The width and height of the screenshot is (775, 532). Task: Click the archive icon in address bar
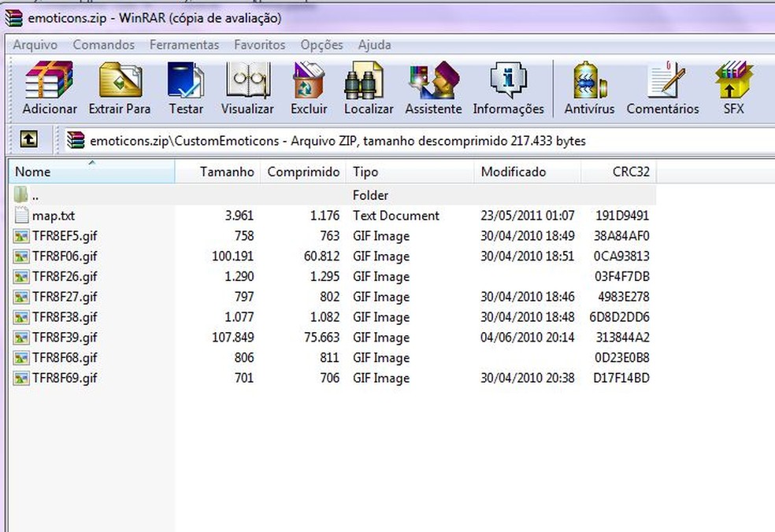(76, 140)
